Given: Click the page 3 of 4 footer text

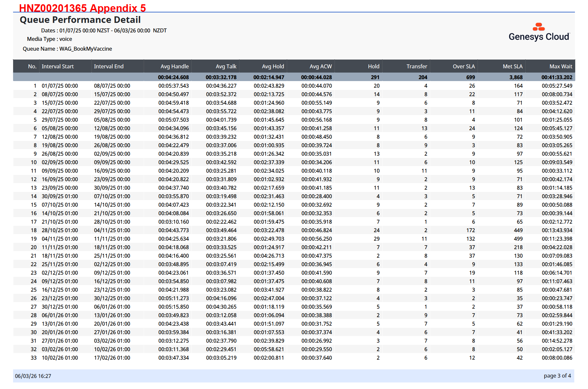Looking at the screenshot, I should click(557, 376).
